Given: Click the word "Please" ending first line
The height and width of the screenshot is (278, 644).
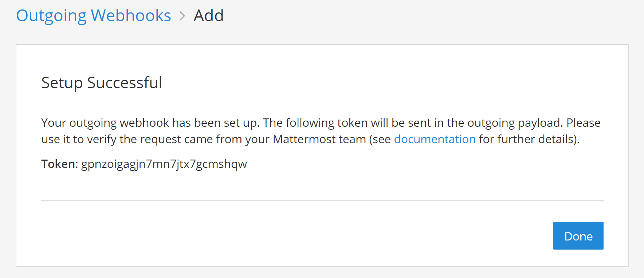Looking at the screenshot, I should [x=583, y=123].
